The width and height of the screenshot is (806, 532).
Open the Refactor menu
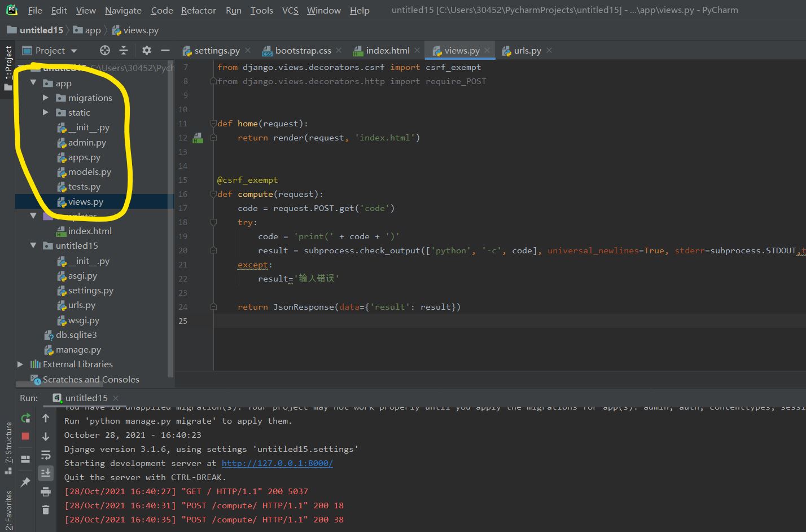pos(198,10)
